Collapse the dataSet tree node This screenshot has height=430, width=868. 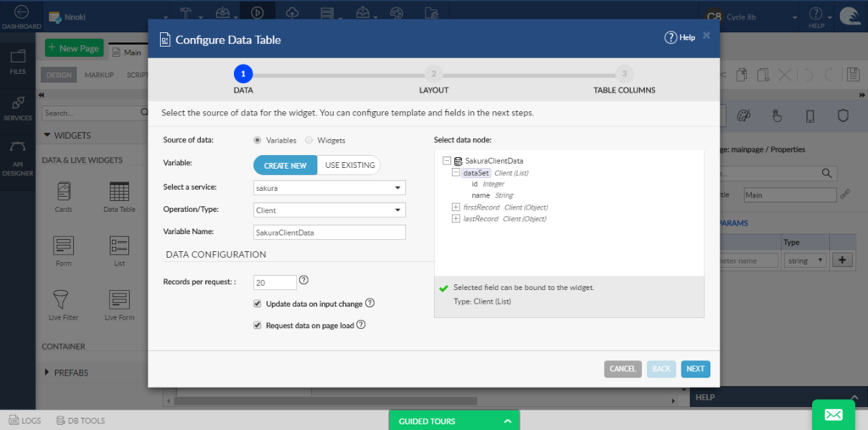tap(456, 173)
